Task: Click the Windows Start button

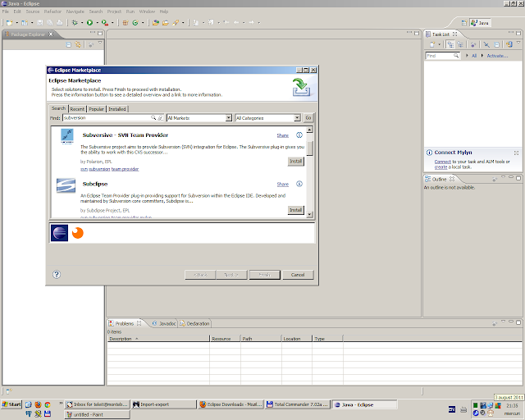Action: coord(11,404)
